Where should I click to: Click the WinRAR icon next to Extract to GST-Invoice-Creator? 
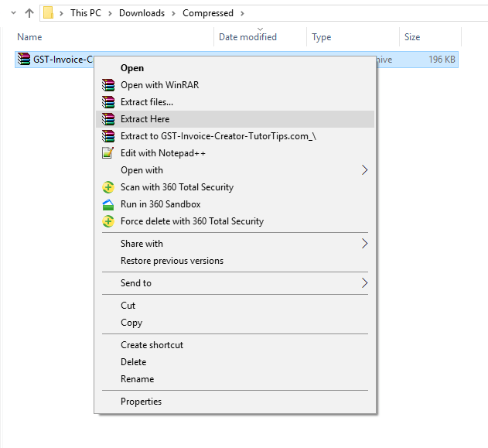(x=108, y=136)
